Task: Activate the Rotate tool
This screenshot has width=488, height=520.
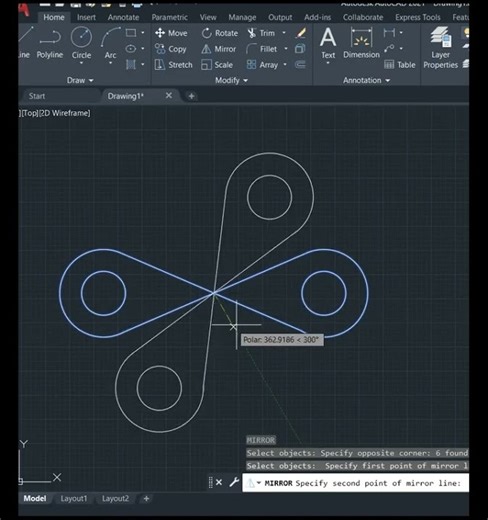Action: (x=220, y=33)
